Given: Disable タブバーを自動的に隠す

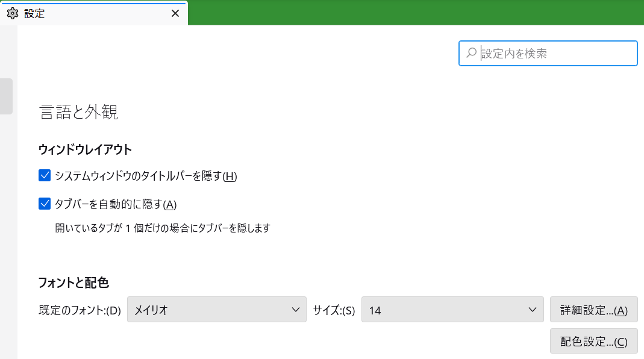Looking at the screenshot, I should point(45,203).
